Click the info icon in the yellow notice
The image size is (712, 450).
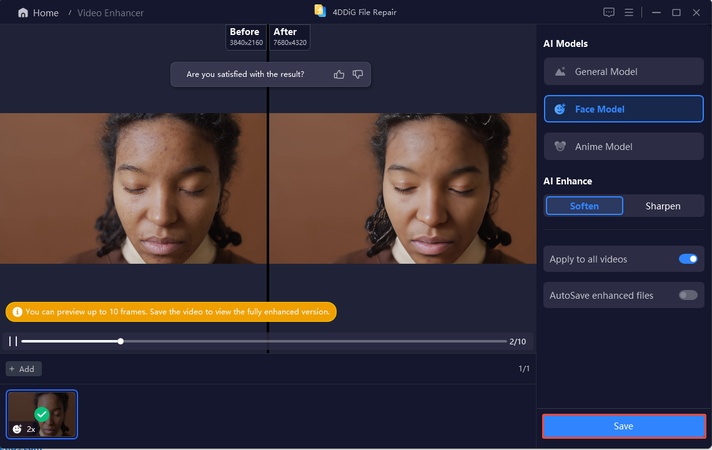click(17, 312)
